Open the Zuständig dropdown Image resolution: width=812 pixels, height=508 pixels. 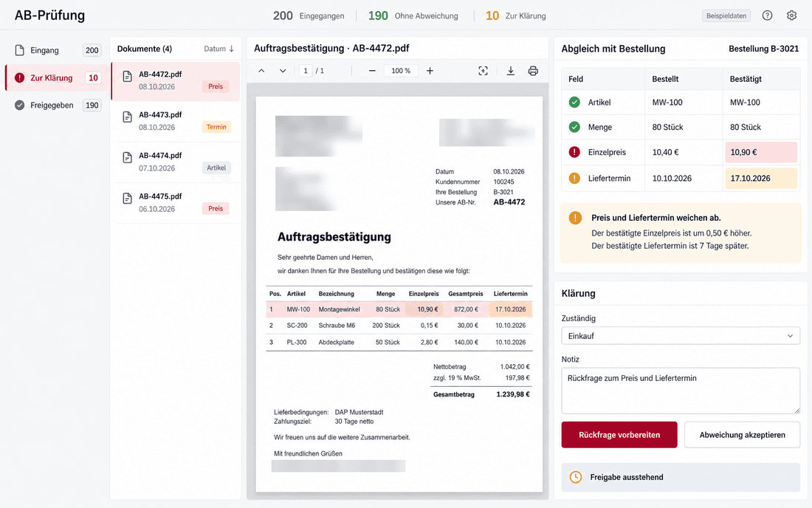coord(681,335)
